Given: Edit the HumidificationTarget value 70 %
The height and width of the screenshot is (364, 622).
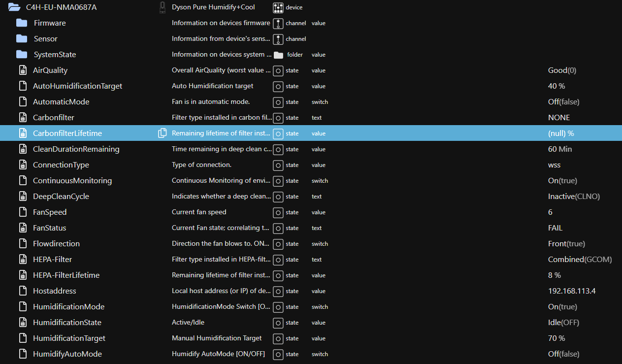Looking at the screenshot, I should [557, 338].
